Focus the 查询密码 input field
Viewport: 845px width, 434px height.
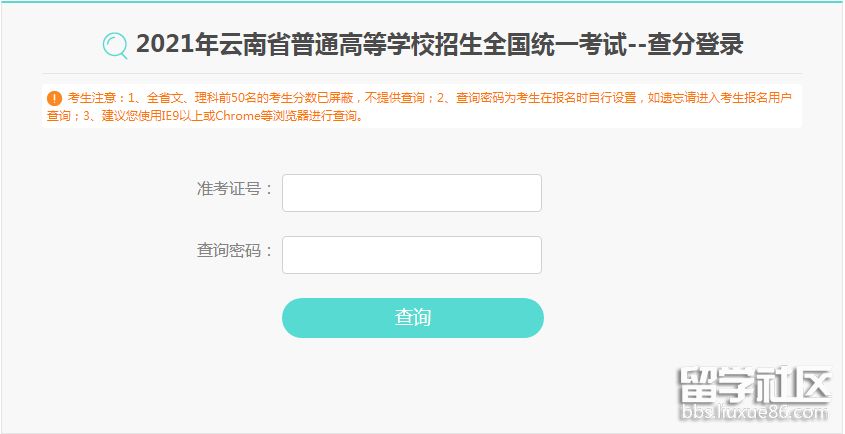click(x=412, y=255)
